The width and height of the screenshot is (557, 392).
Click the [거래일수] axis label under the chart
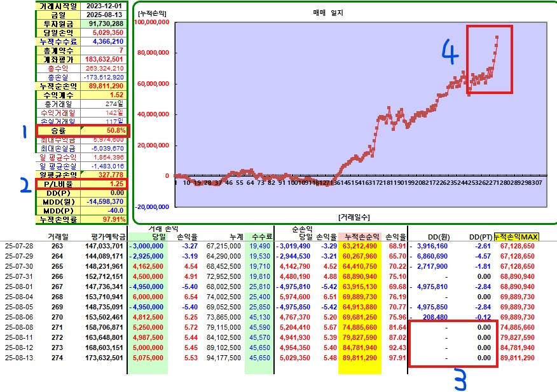click(354, 217)
